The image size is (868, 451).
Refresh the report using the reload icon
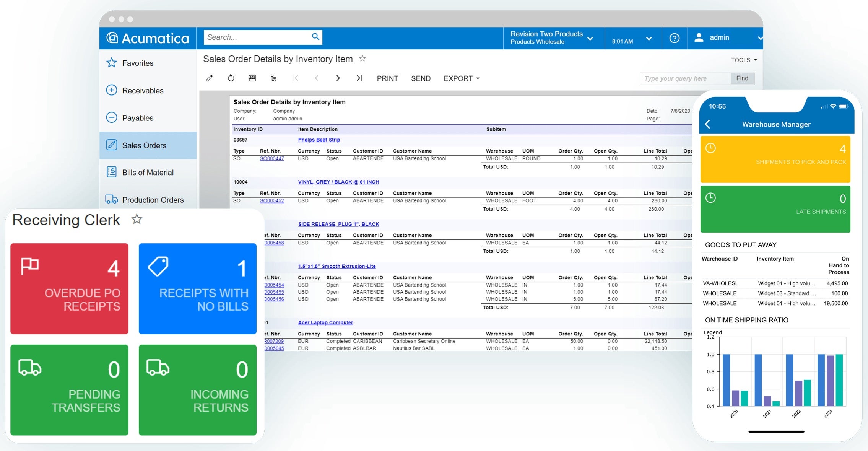(x=231, y=78)
